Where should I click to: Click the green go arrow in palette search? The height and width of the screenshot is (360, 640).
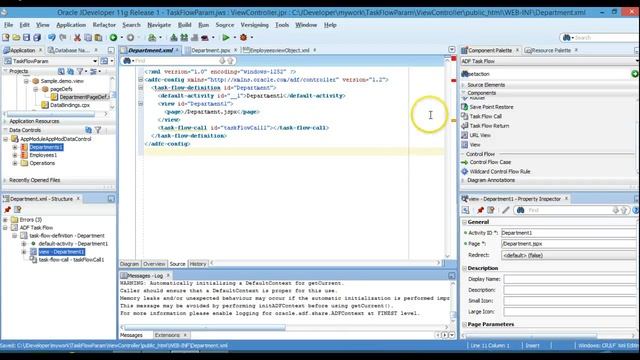[x=635, y=74]
